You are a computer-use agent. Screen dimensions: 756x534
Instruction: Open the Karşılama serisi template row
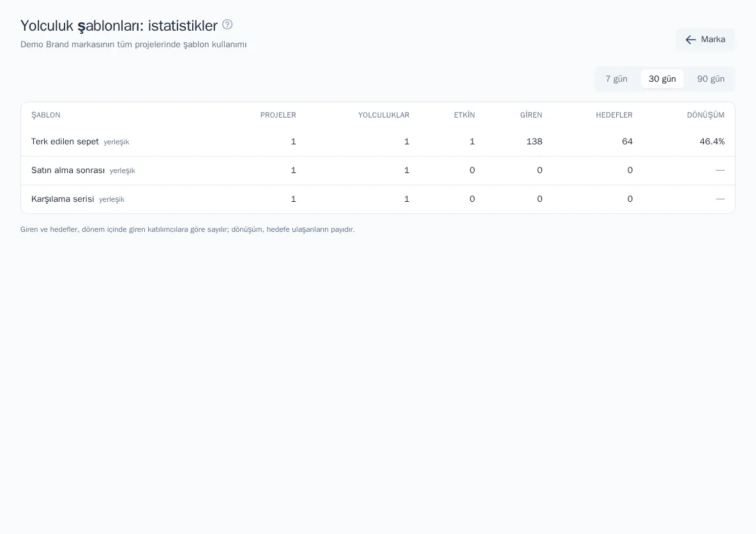click(377, 199)
